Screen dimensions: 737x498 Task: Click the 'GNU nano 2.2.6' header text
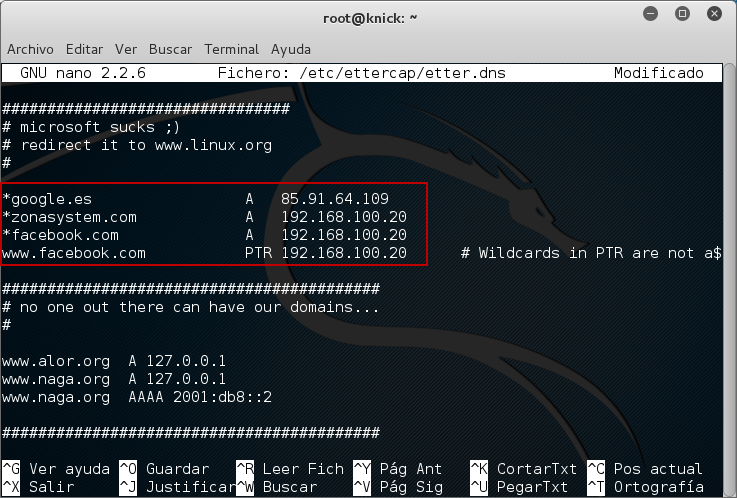[x=83, y=73]
